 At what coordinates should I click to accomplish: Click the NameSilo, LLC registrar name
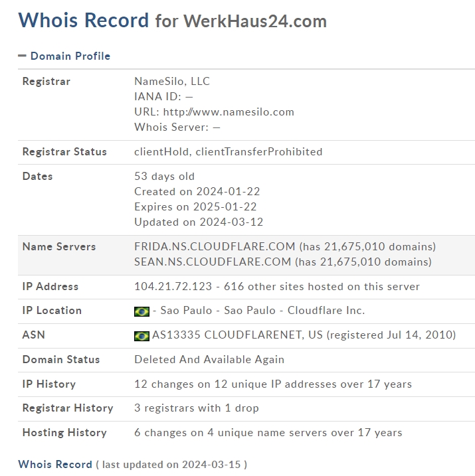[x=172, y=82]
